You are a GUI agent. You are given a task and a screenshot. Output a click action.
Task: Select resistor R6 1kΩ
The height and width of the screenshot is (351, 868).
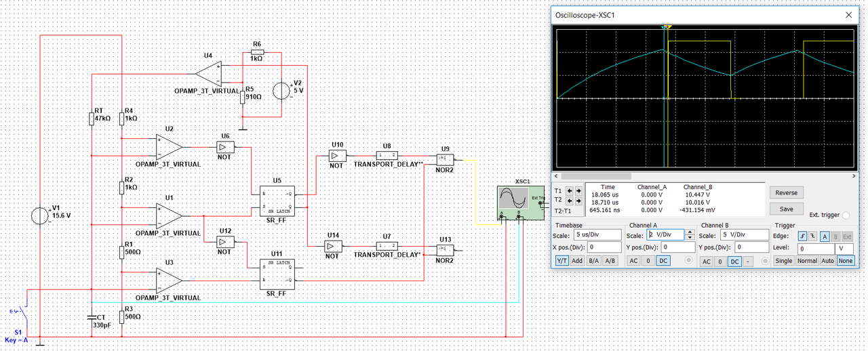coord(256,51)
